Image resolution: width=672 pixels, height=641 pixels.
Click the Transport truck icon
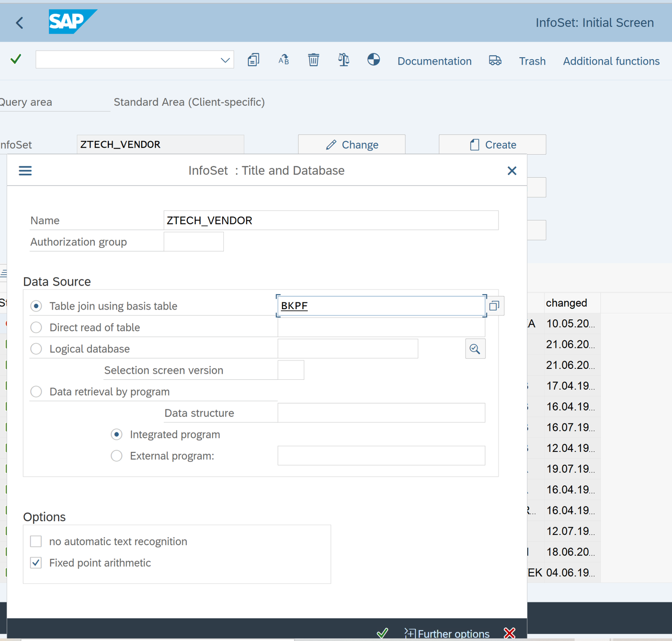(495, 60)
